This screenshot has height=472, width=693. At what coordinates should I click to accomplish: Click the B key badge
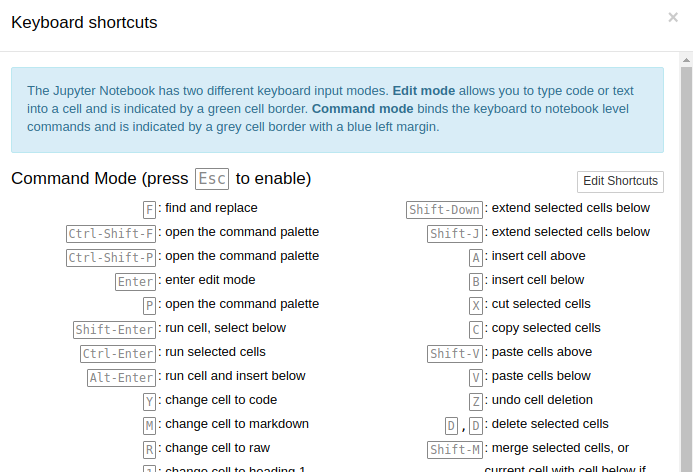coord(476,282)
